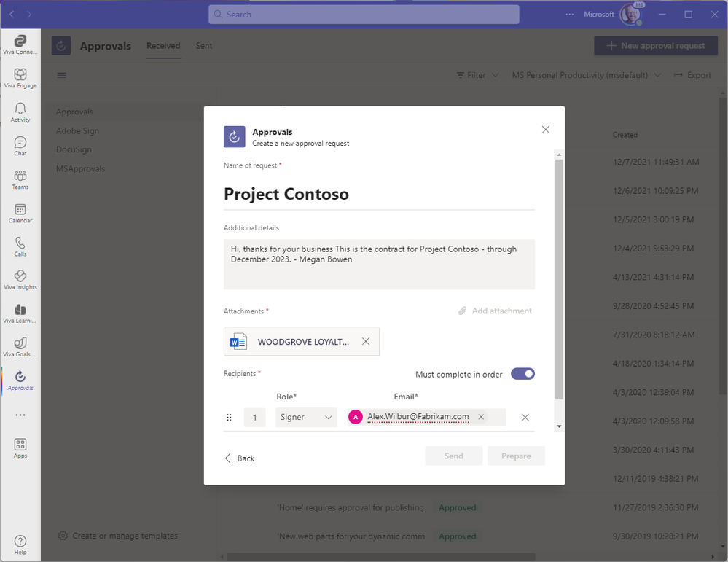Go Back in the dialog
728x562 pixels.
tap(240, 458)
